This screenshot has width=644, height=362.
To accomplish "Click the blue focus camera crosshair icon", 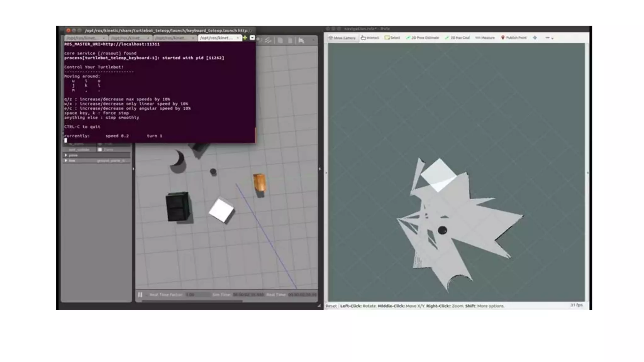I will tap(535, 38).
